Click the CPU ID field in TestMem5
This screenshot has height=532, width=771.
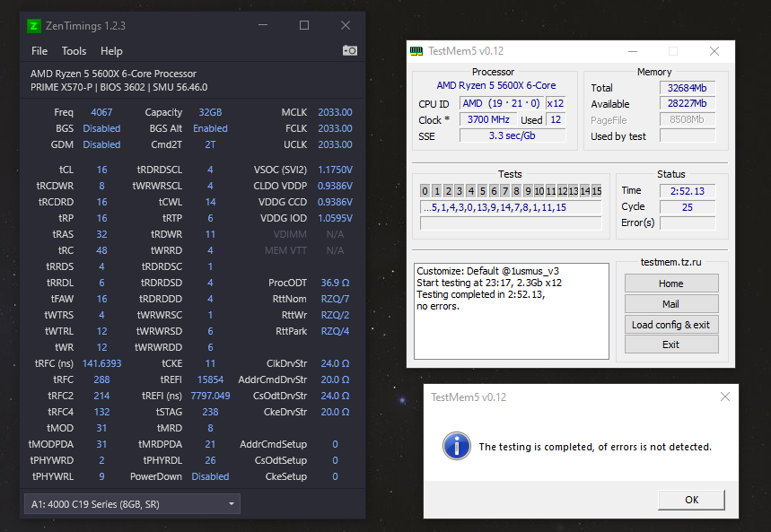(501, 103)
